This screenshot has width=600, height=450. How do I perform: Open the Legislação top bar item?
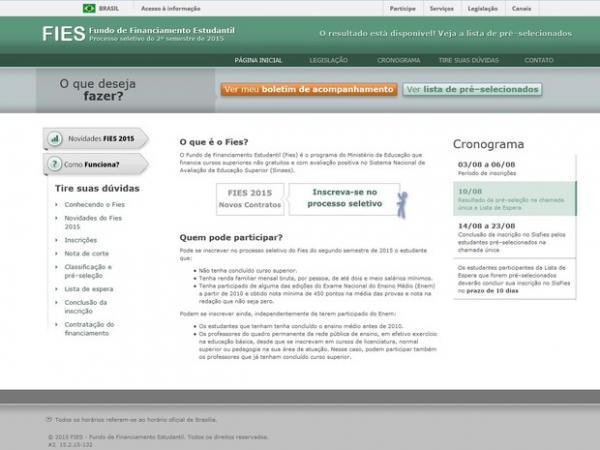[483, 8]
